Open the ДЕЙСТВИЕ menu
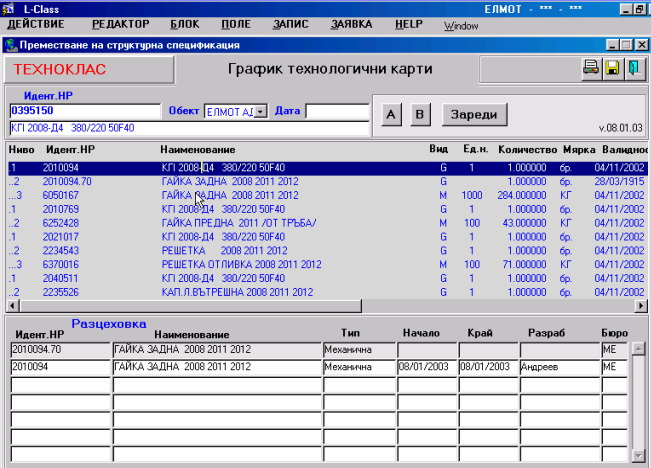 click(x=36, y=24)
